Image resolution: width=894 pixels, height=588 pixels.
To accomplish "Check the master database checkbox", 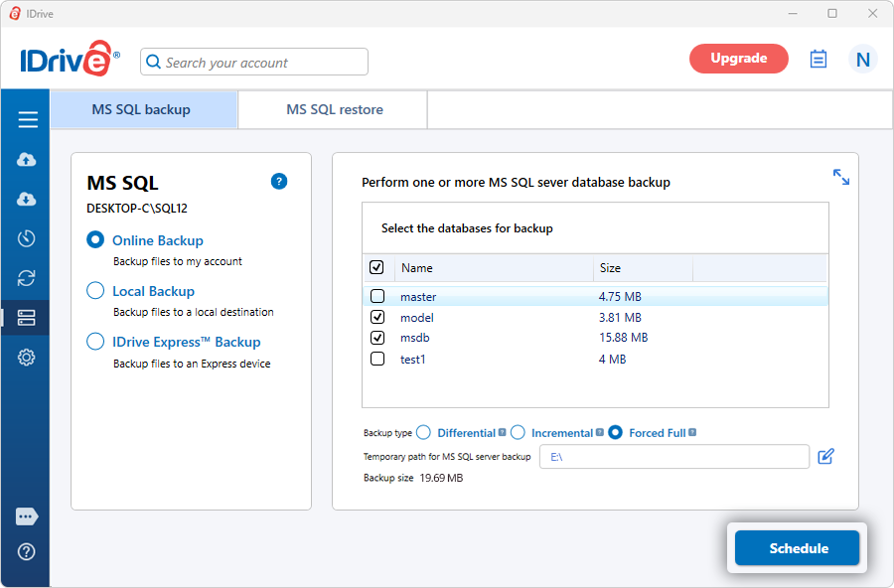I will point(377,296).
